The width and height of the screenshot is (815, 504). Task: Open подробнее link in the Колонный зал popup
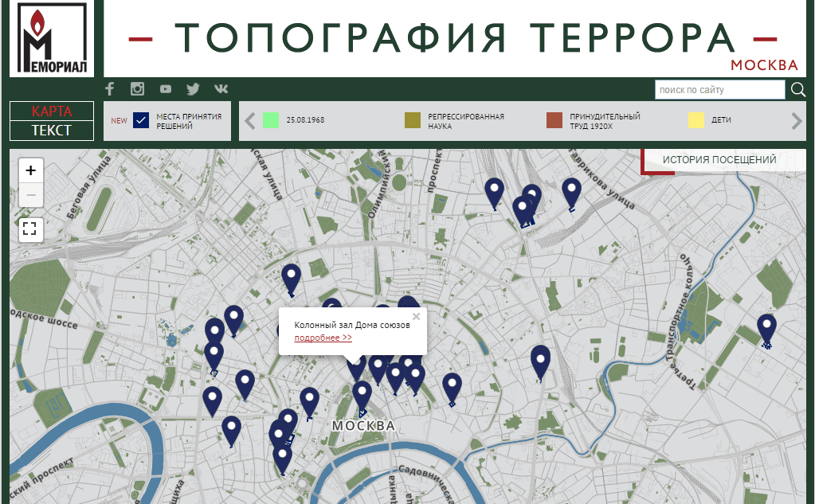click(x=322, y=338)
